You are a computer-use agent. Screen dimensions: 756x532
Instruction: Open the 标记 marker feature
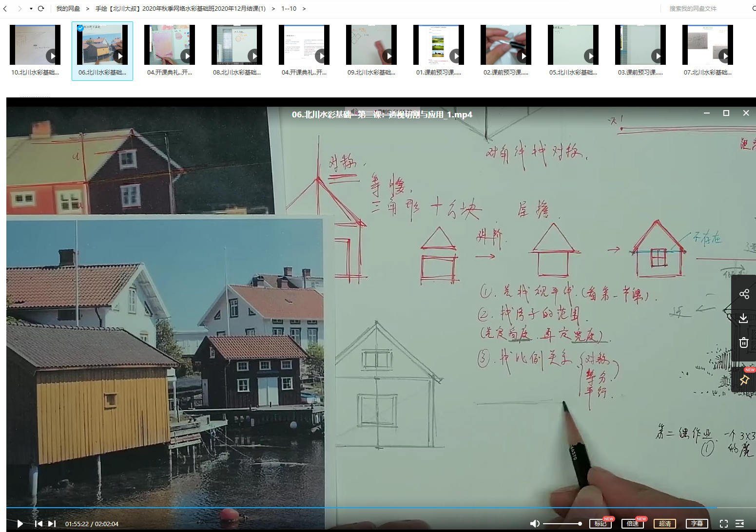pos(600,524)
